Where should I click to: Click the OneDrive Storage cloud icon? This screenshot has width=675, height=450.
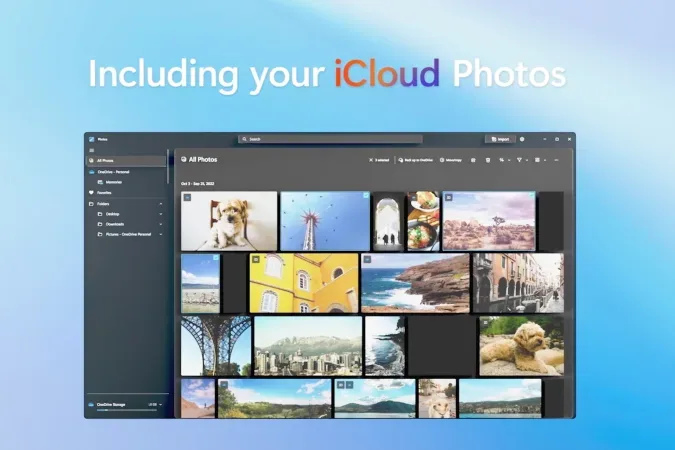(91, 405)
